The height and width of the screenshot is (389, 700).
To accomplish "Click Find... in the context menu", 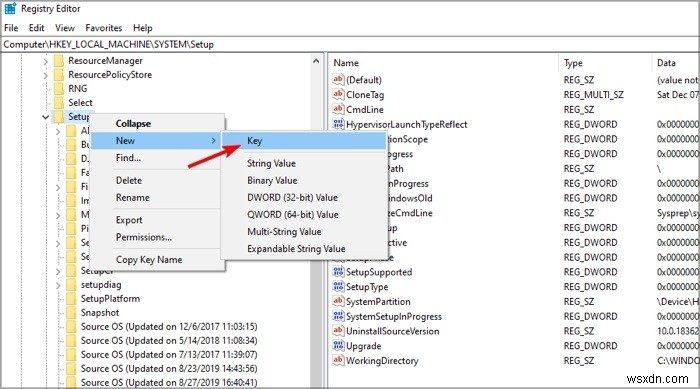I will (x=128, y=158).
